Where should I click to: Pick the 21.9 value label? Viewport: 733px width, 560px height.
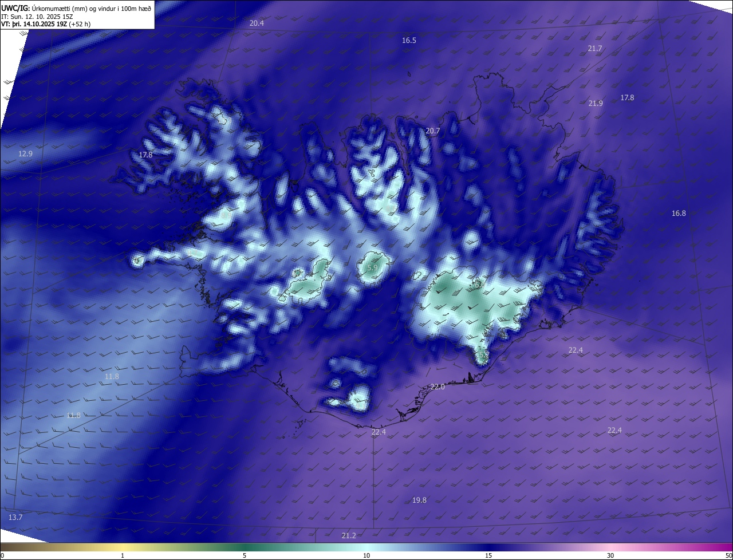click(x=596, y=103)
